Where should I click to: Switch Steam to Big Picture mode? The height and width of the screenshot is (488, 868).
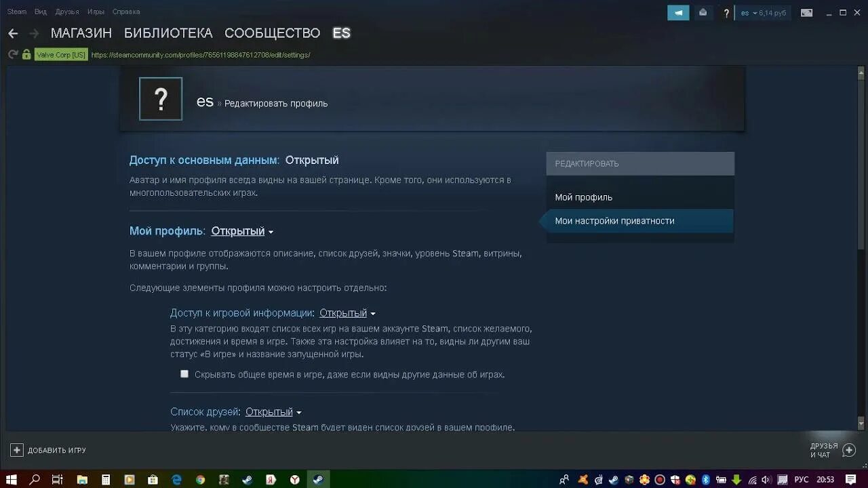tap(806, 12)
